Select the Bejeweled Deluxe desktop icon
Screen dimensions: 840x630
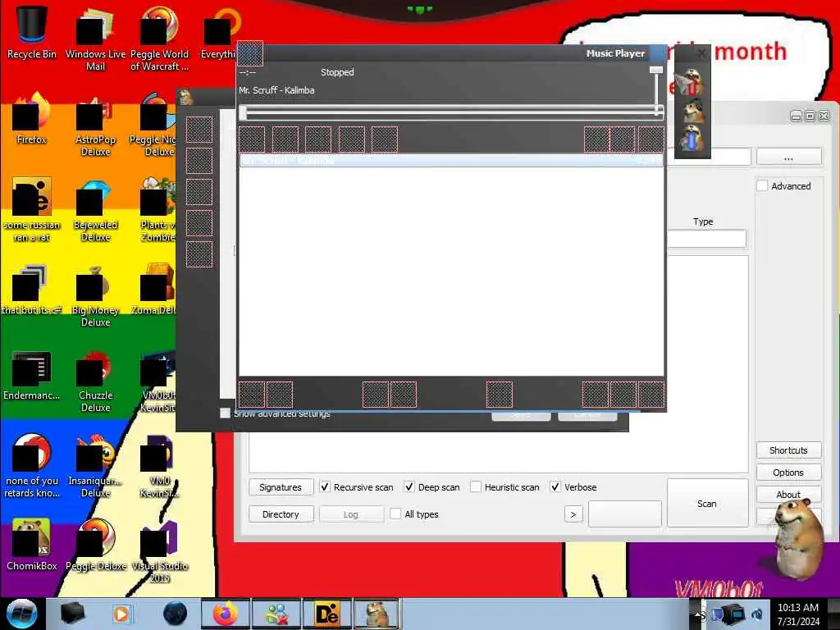coord(95,210)
